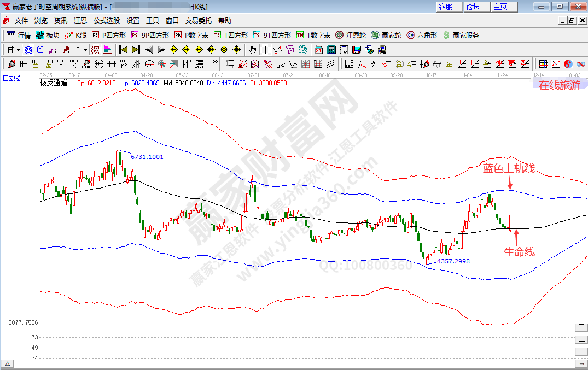
Task: Toggle the crosshair cursor mode
Action: (265, 50)
